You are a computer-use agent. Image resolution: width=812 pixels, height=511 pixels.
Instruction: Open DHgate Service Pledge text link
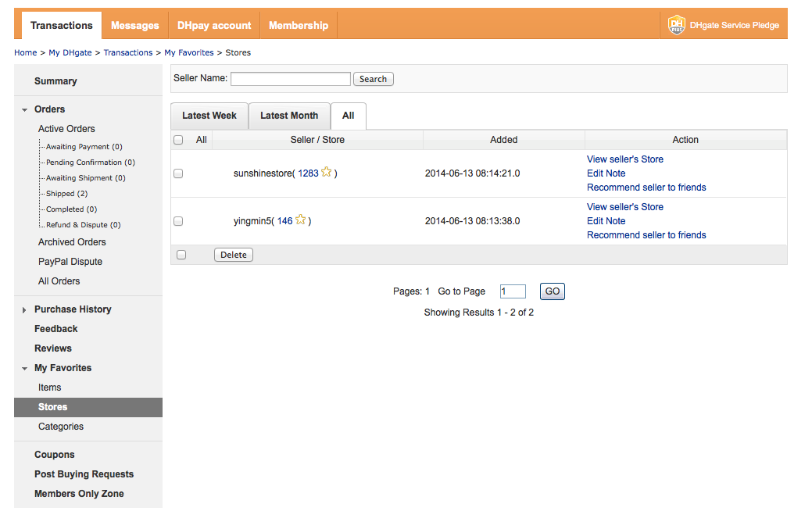735,25
